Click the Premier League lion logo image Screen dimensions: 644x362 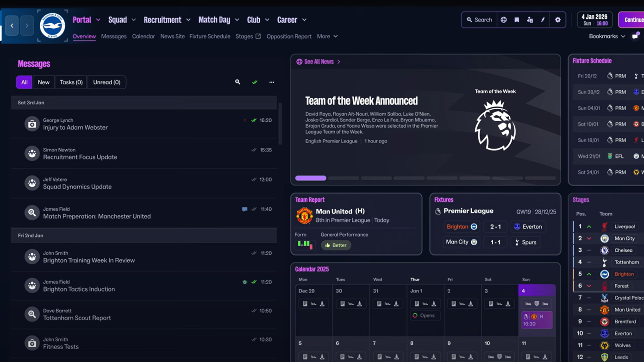pos(495,125)
